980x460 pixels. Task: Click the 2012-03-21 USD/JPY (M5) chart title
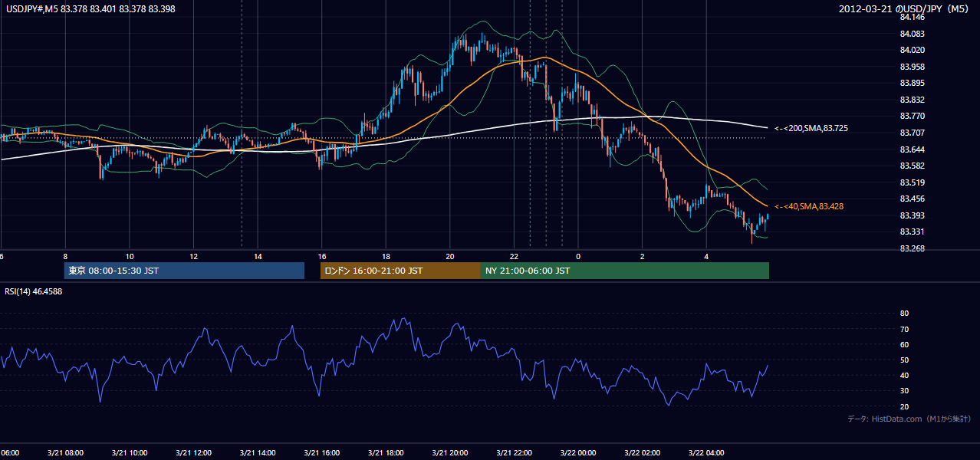pos(904,9)
